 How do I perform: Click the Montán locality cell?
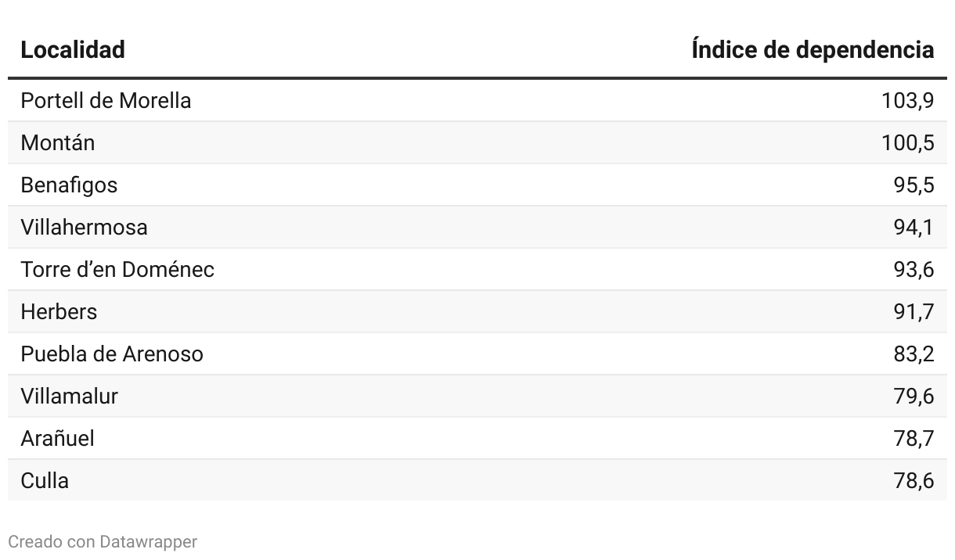tap(58, 143)
